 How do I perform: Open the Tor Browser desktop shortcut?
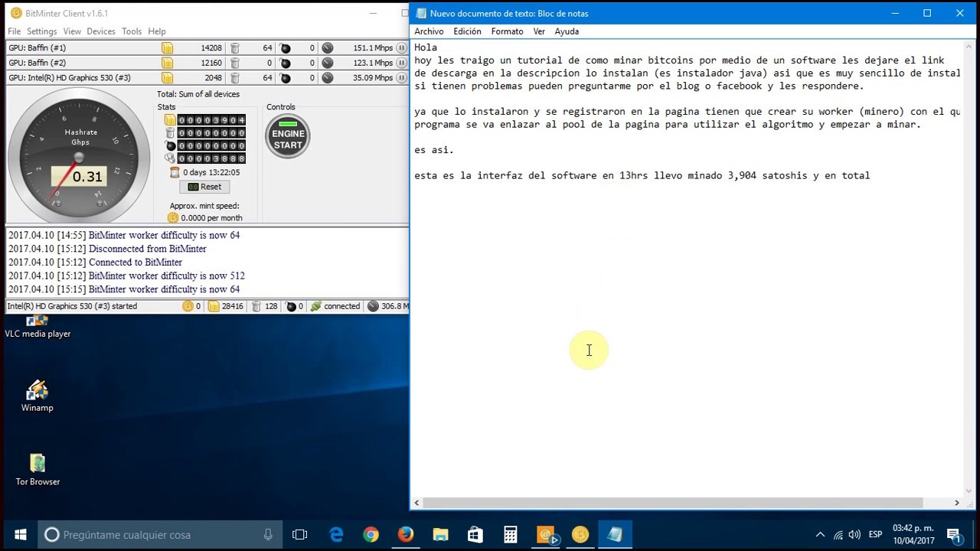click(38, 470)
